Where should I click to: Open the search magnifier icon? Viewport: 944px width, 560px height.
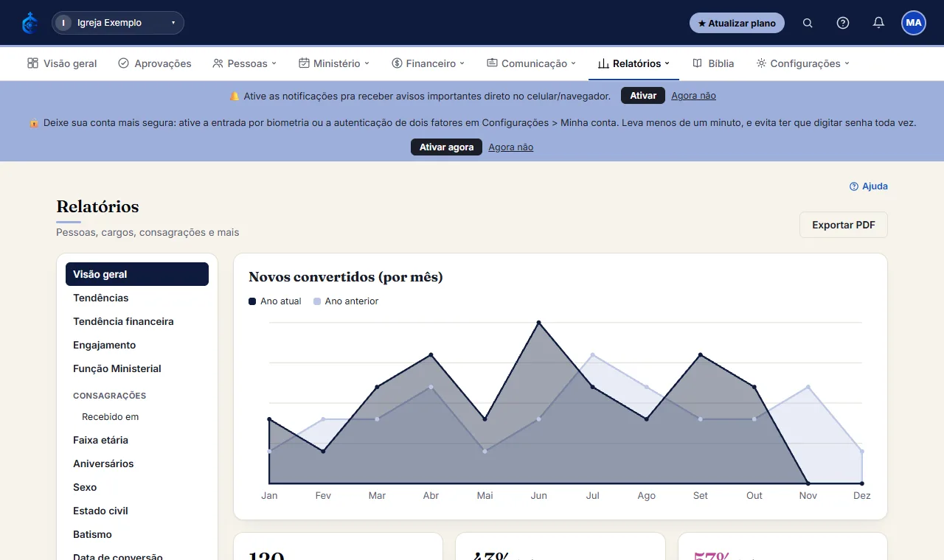[x=808, y=23]
